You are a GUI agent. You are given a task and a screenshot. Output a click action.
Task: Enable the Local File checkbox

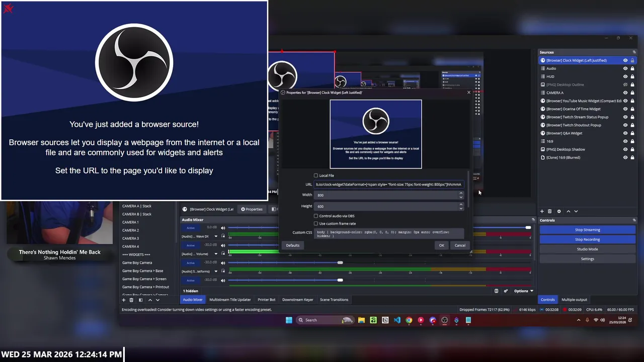coord(316,175)
